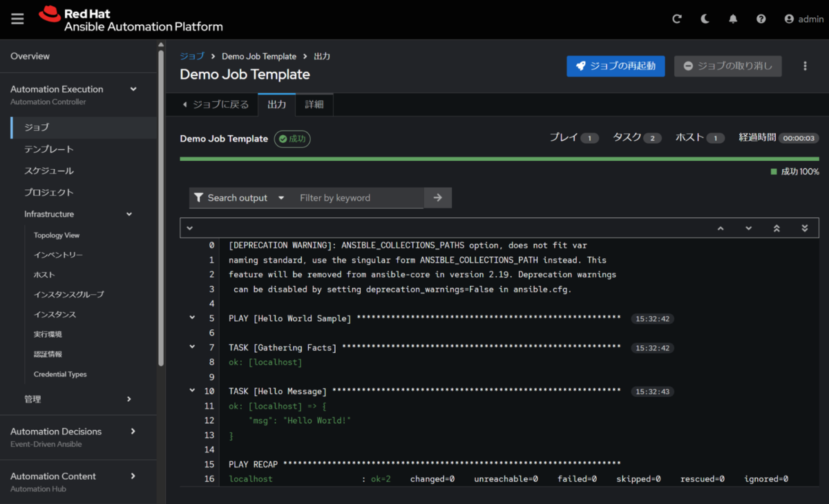This screenshot has height=504, width=829.
Task: Open インスタンスグループ in sidebar
Action: (69, 294)
